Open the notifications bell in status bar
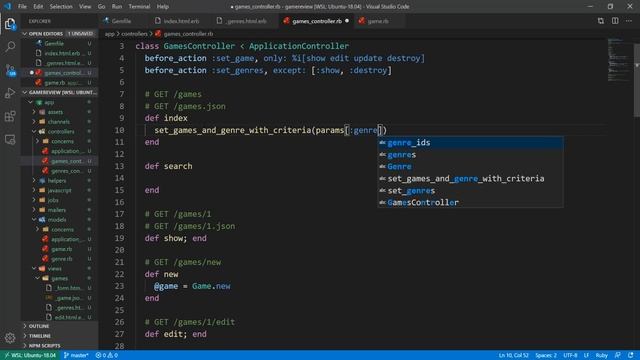 631,355
